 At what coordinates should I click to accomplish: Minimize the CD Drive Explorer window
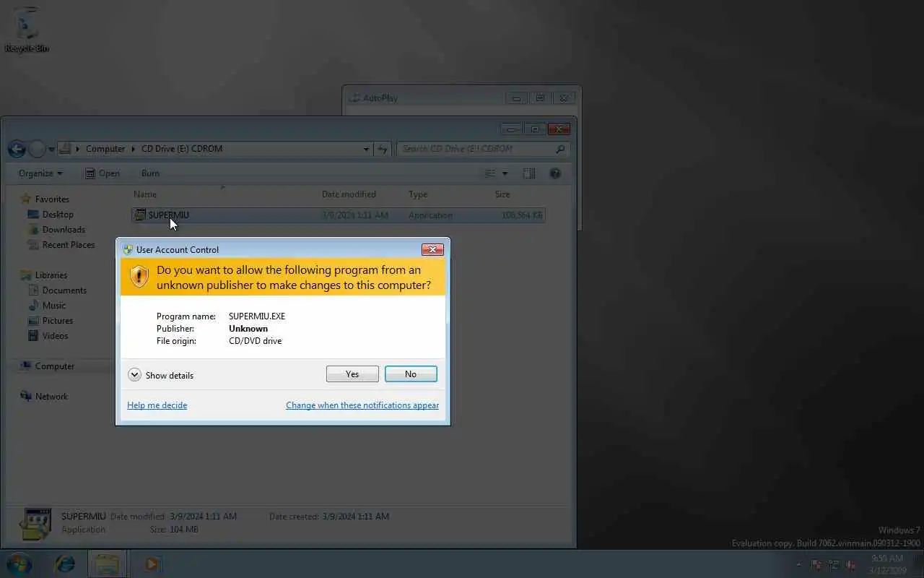point(511,129)
